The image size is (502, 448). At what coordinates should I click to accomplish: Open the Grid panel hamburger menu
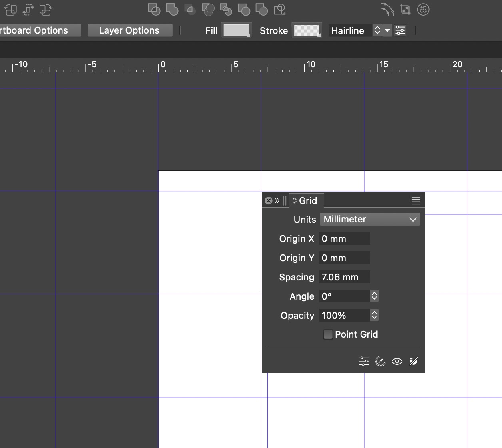coord(416,201)
